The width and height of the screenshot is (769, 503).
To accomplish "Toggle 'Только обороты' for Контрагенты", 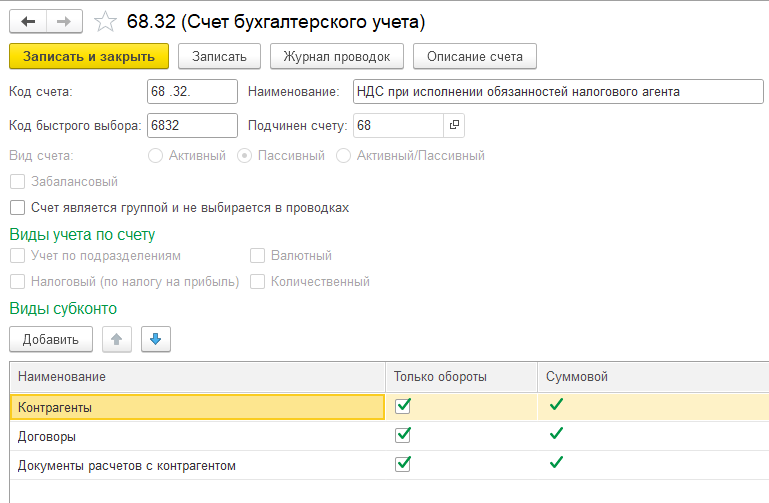I will [x=403, y=405].
